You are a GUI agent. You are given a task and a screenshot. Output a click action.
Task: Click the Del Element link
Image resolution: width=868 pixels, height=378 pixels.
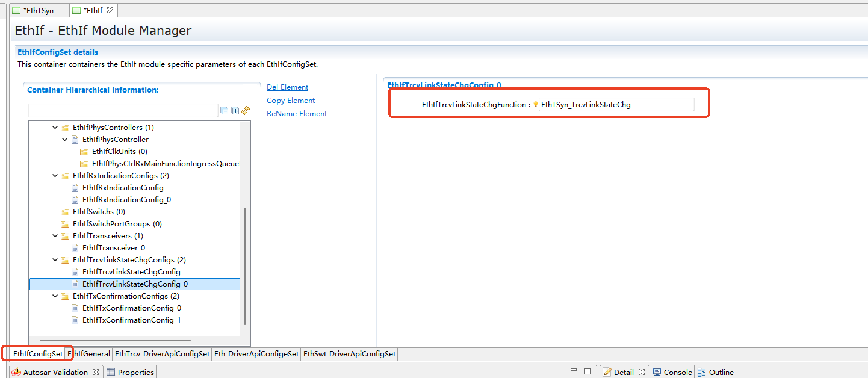(287, 87)
